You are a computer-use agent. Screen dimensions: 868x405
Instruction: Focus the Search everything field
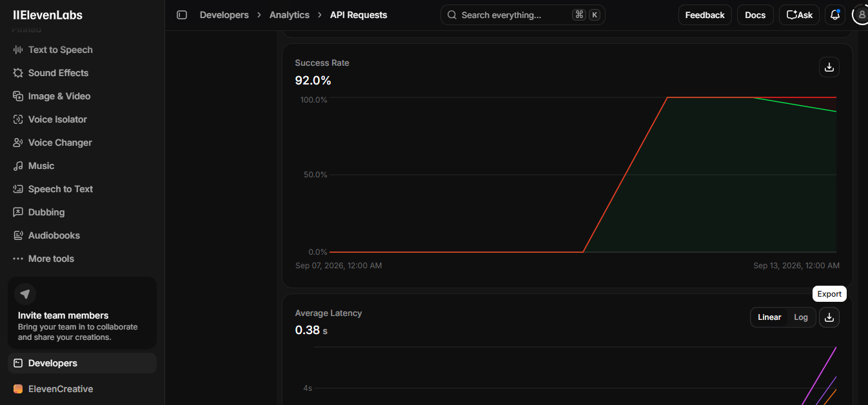point(523,15)
